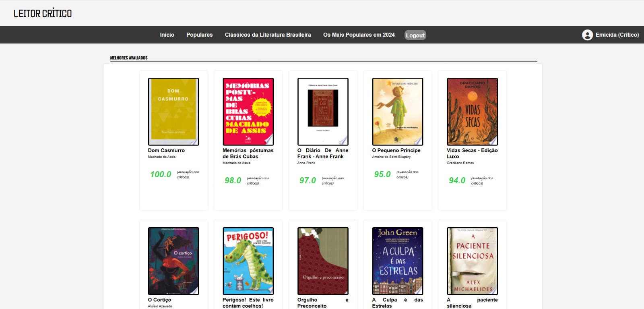Open the Dom Casmurro book cover
The height and width of the screenshot is (309, 644).
[x=173, y=112]
